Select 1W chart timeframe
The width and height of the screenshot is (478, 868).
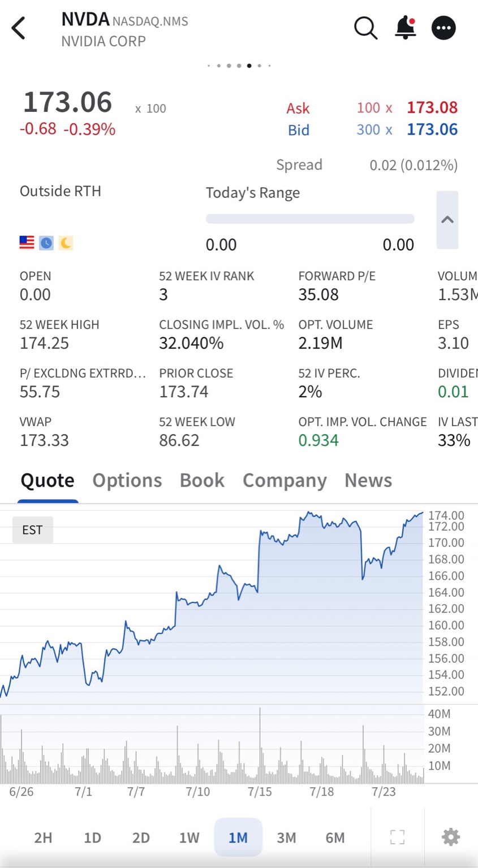(x=190, y=837)
